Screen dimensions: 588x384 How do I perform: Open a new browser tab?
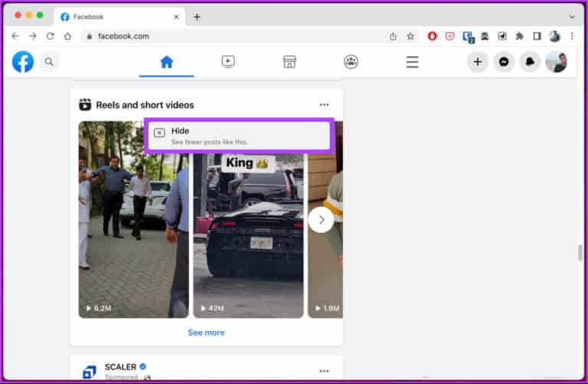[197, 17]
